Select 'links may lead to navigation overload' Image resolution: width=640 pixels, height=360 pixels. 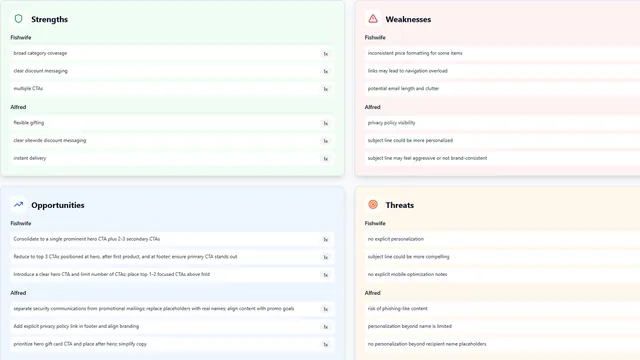click(407, 71)
